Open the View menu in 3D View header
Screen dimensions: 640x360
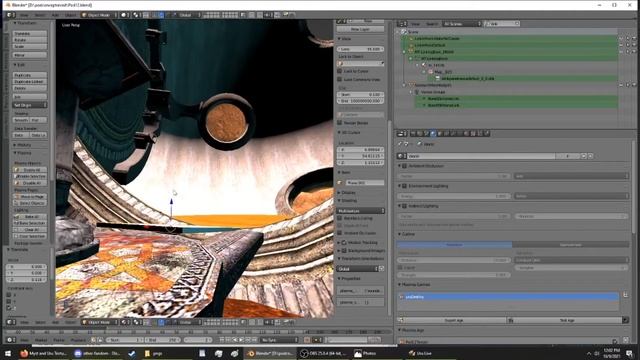point(24,15)
